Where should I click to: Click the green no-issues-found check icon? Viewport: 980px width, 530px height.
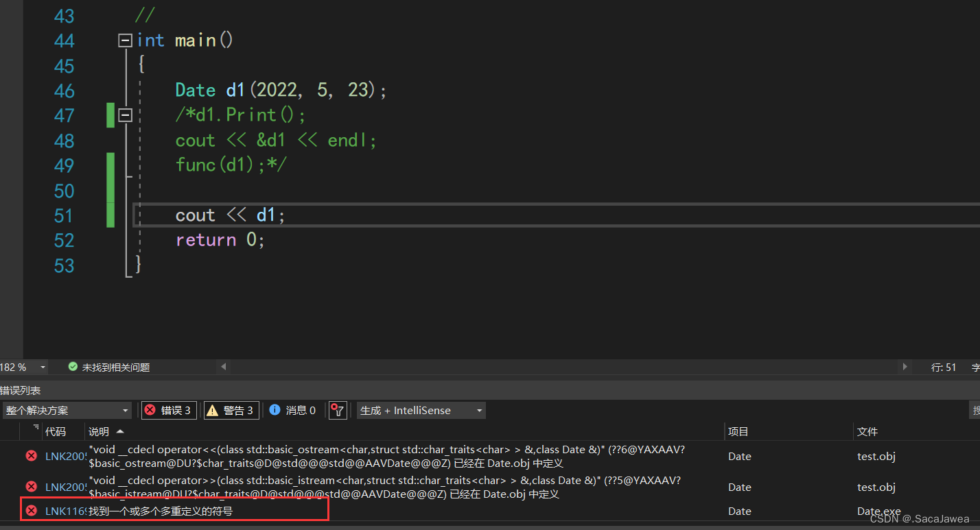73,368
